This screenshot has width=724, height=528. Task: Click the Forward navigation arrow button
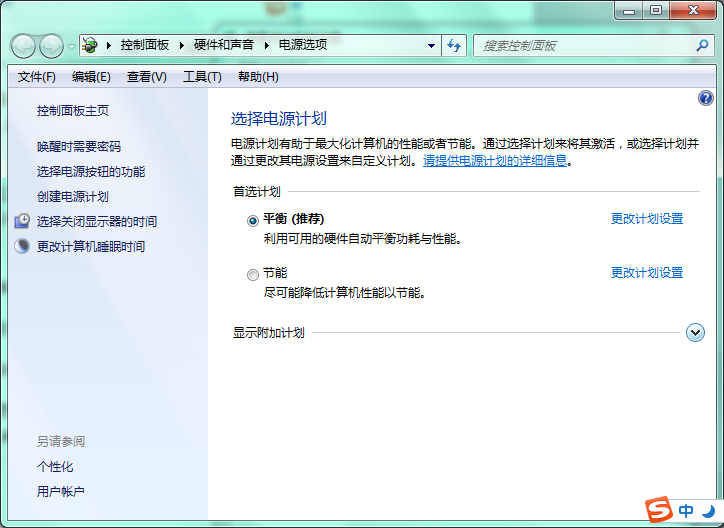pyautogui.click(x=51, y=46)
